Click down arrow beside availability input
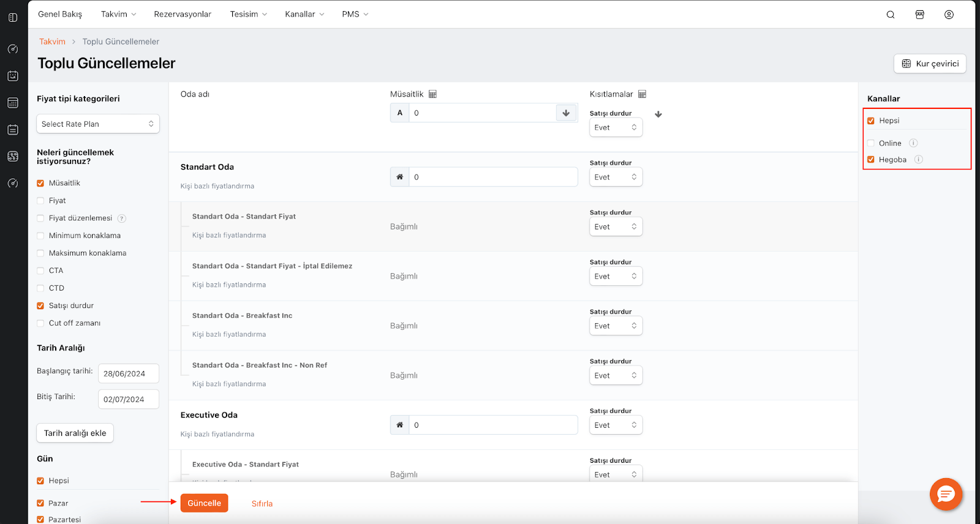 [x=566, y=113]
